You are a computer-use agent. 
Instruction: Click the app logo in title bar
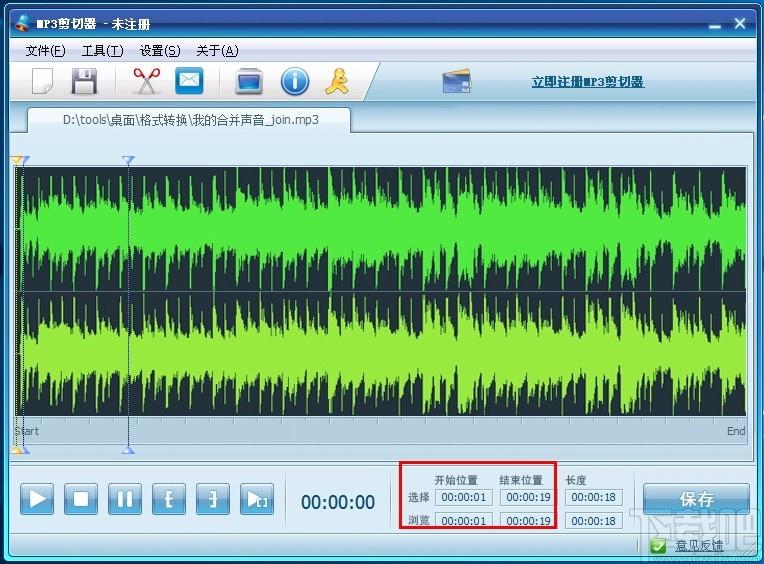coord(22,23)
